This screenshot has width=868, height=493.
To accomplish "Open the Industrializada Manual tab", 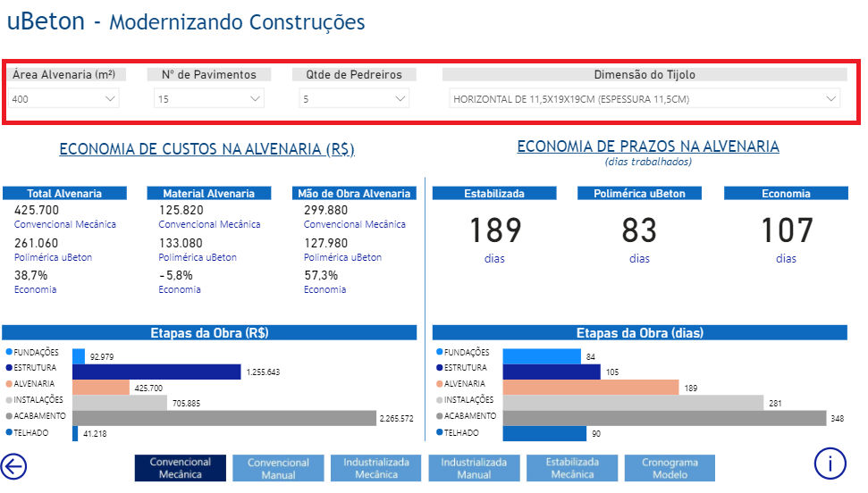I will 474,468.
